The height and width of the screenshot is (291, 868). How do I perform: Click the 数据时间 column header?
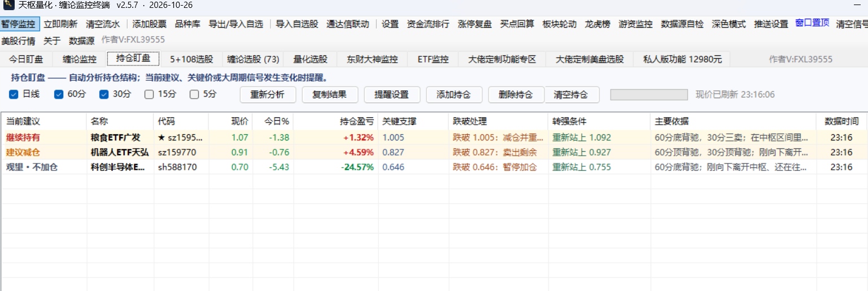841,121
